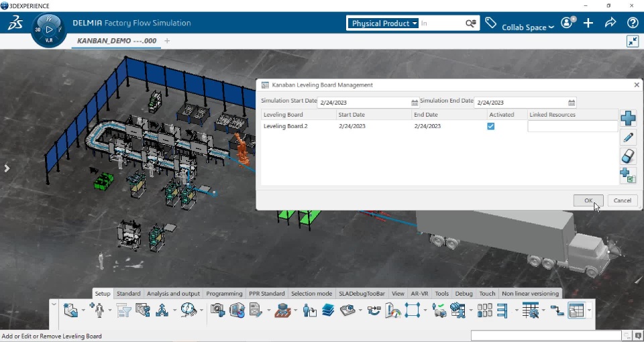
Task: Click the compass play button
Action: [x=49, y=30]
